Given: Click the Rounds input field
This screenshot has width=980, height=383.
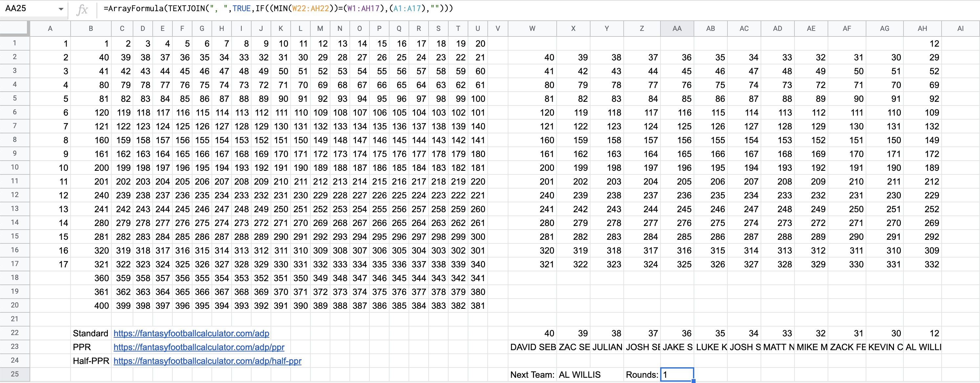Looking at the screenshot, I should click(x=676, y=375).
